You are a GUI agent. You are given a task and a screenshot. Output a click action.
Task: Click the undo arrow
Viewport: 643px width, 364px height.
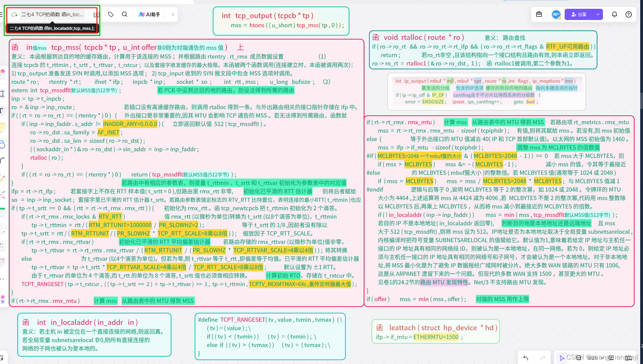point(526,358)
